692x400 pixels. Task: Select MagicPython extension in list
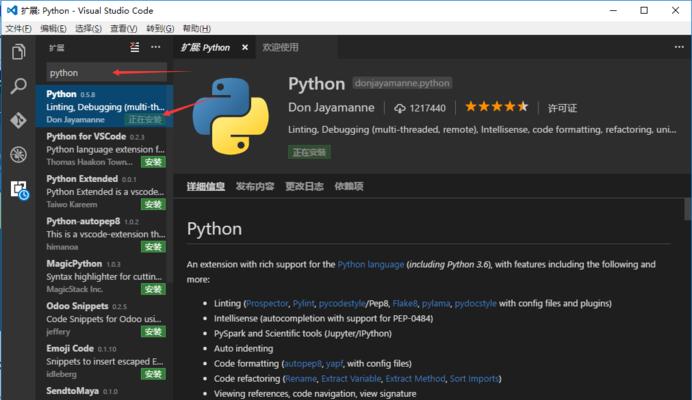click(x=104, y=276)
